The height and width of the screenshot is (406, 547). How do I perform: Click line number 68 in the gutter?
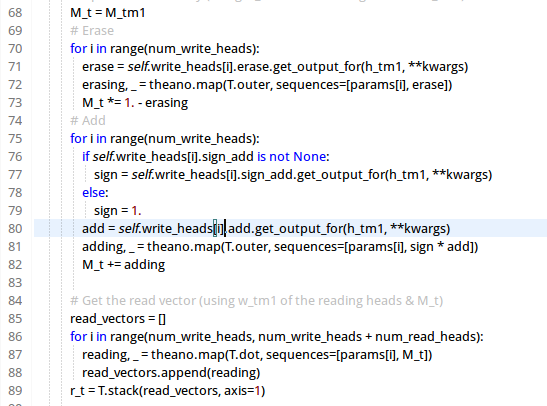(x=15, y=13)
